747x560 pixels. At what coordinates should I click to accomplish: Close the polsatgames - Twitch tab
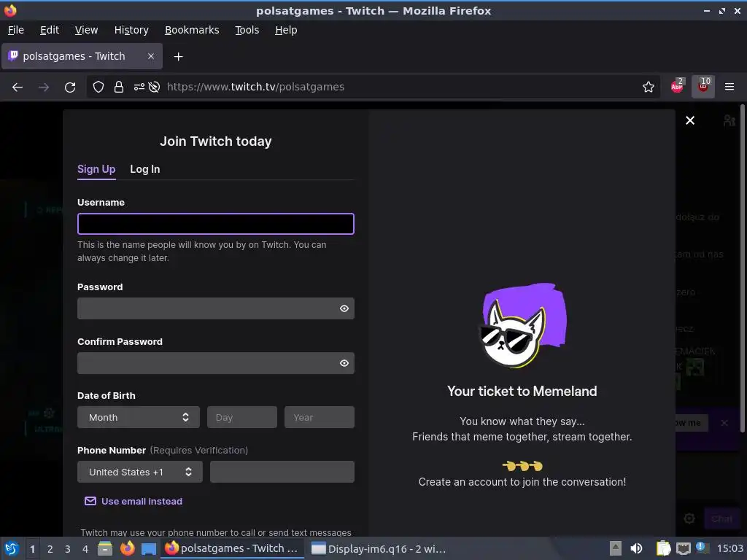coord(150,56)
